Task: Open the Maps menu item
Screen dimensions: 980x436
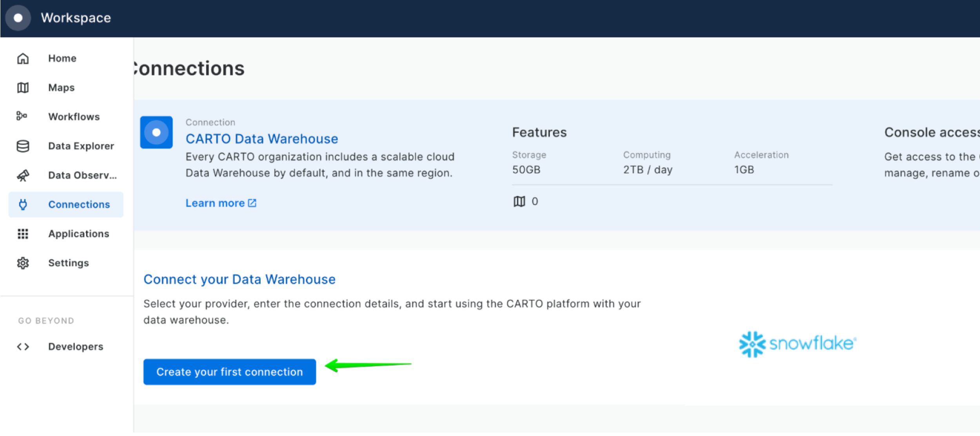Action: [x=61, y=88]
